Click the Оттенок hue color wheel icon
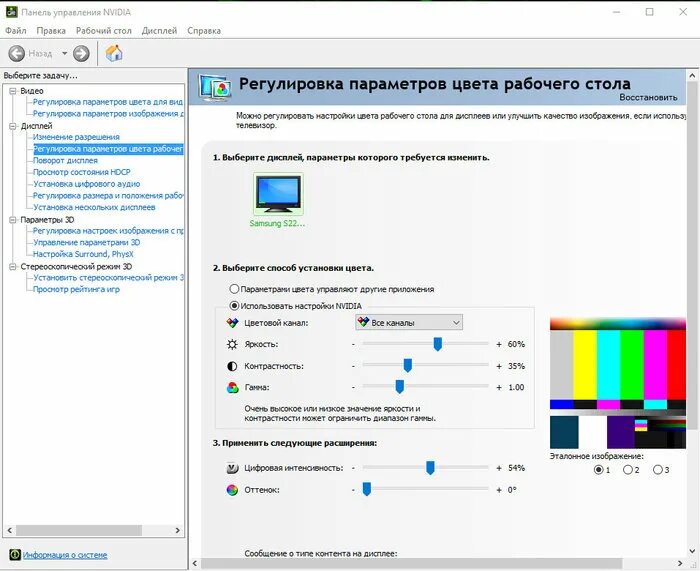The image size is (700, 571). (232, 490)
